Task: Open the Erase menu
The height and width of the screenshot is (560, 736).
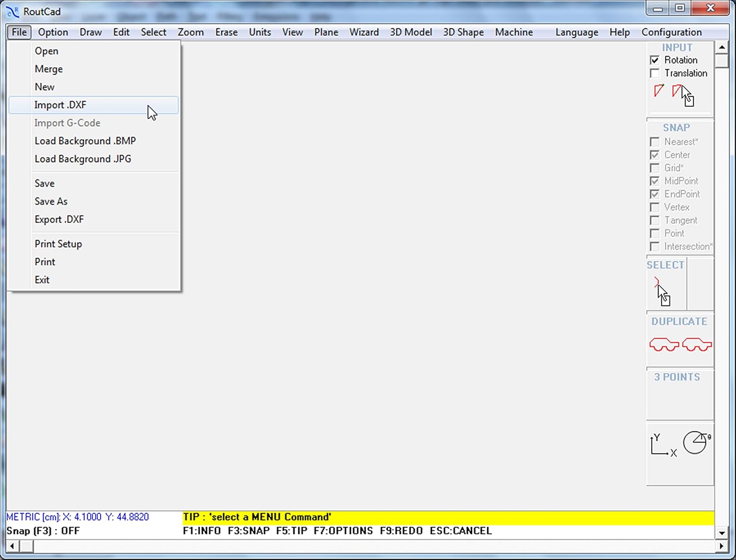Action: coord(226,32)
